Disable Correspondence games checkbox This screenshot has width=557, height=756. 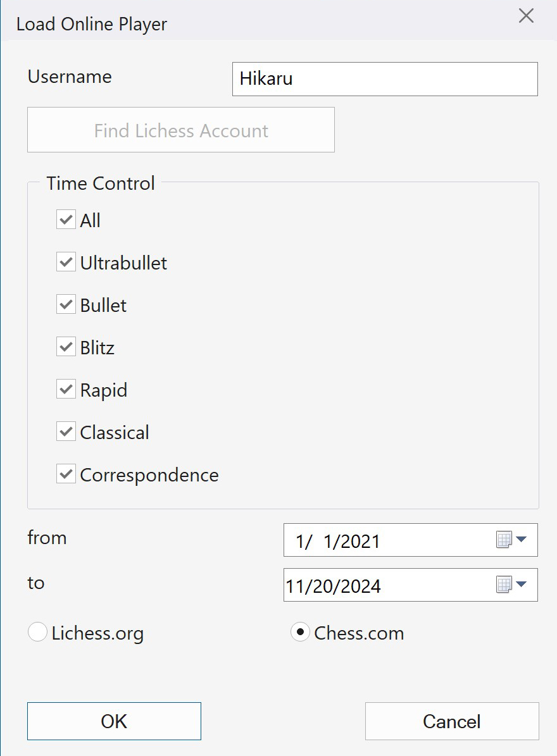(x=66, y=474)
